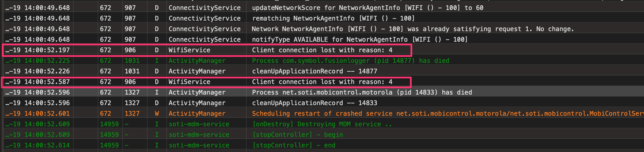Screen dimensions: 644x152
Task: Click the notifyType AVAILABLE log message
Action: coord(360,39)
